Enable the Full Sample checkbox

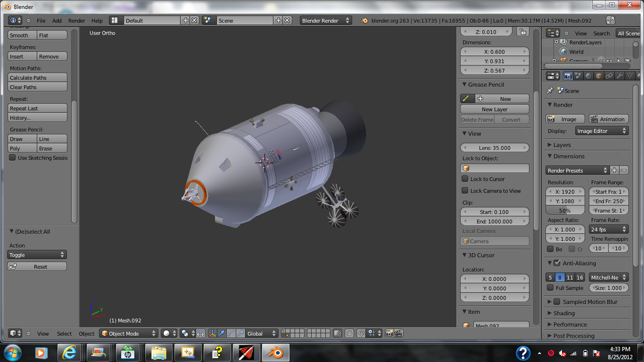(550, 287)
